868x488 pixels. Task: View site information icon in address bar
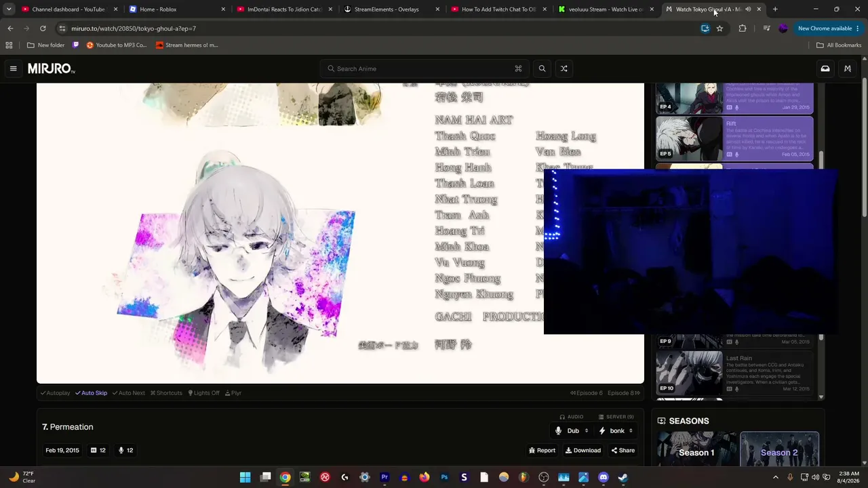click(x=62, y=28)
